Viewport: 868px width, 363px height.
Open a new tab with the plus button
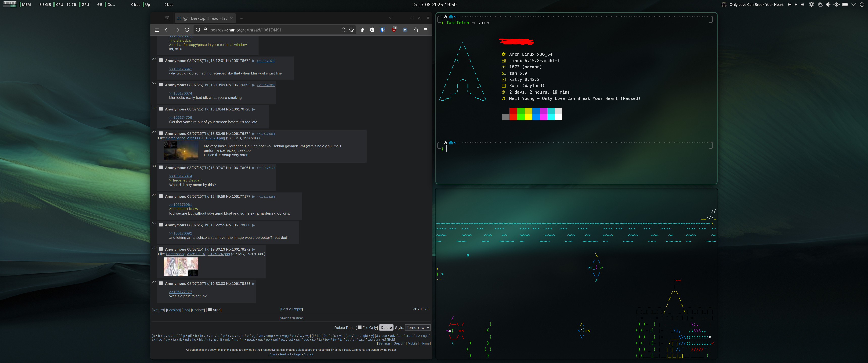242,18
